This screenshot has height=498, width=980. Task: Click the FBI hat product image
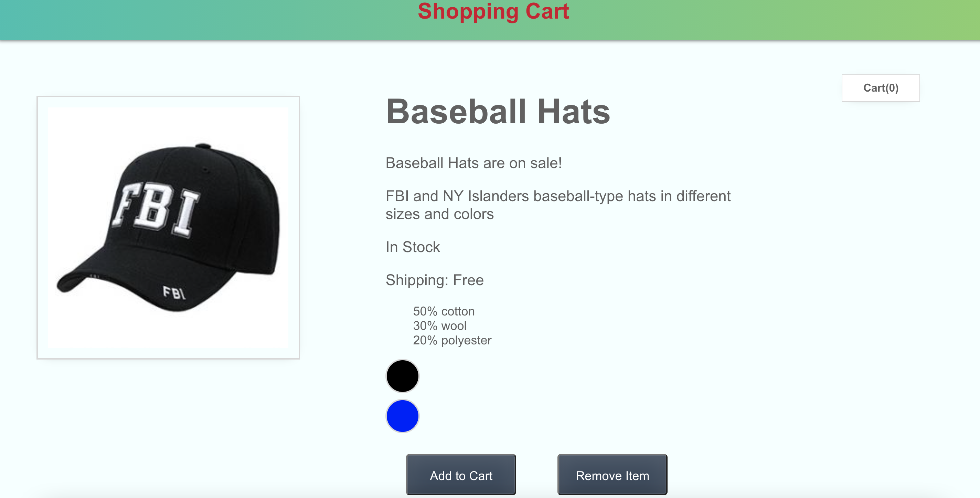[x=168, y=227]
